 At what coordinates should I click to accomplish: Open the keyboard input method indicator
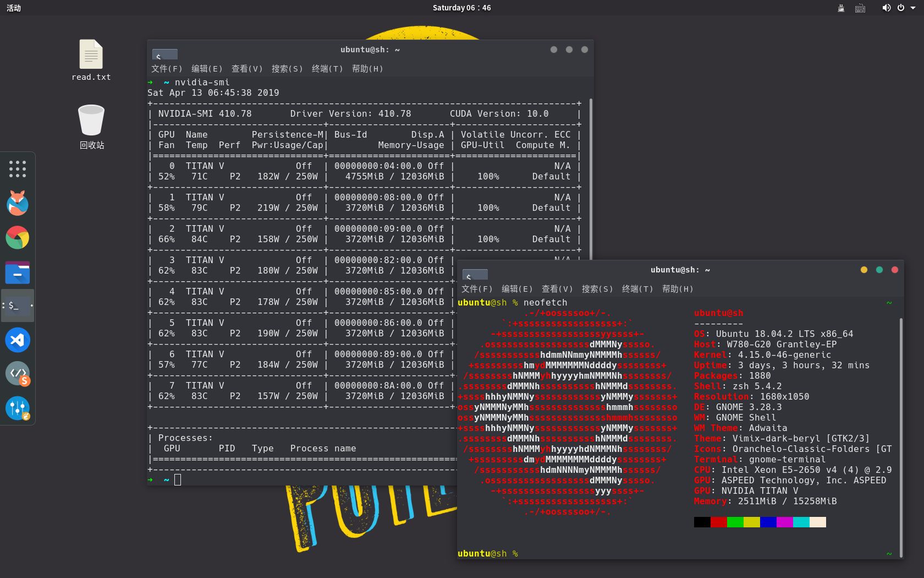pyautogui.click(x=860, y=8)
